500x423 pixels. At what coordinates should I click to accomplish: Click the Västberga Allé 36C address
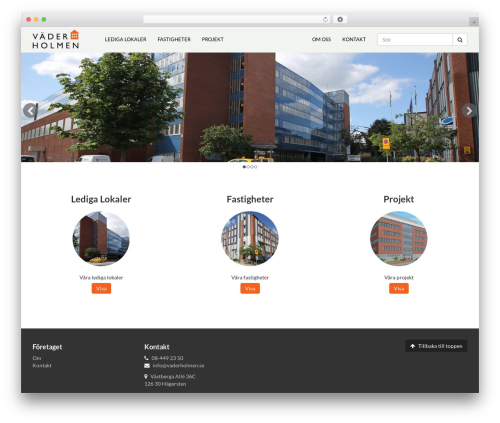point(173,376)
